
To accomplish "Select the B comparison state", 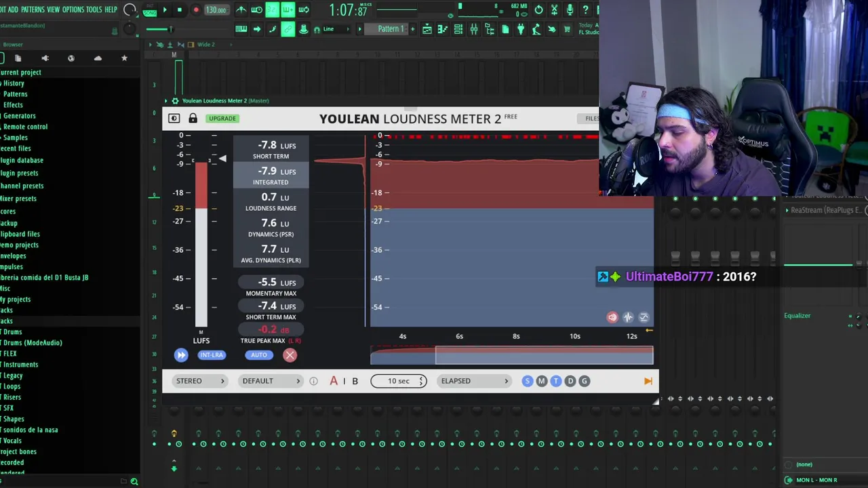I will click(355, 381).
